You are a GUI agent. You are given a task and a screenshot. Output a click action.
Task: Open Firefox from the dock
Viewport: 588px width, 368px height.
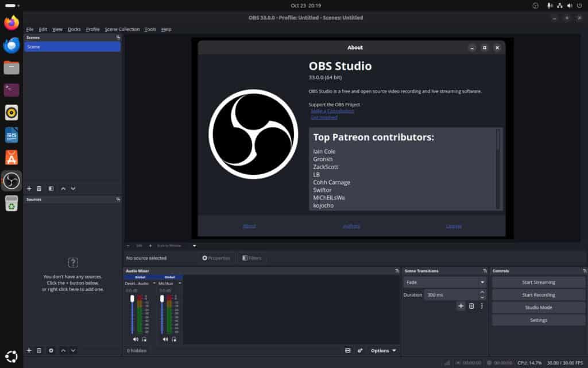coord(11,23)
